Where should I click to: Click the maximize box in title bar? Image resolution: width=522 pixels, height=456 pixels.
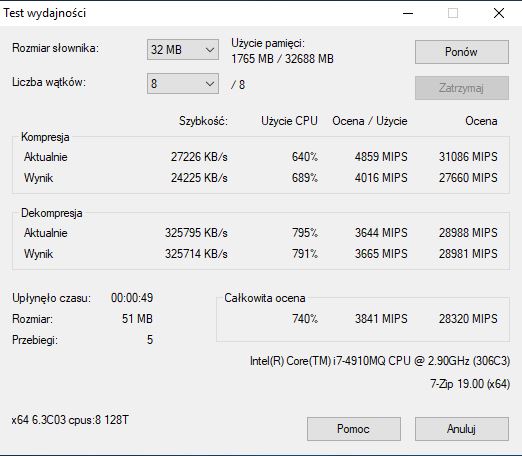click(453, 13)
